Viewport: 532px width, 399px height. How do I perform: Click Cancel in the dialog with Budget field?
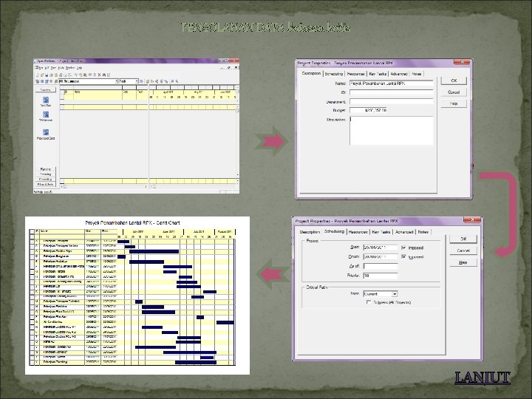pos(454,92)
